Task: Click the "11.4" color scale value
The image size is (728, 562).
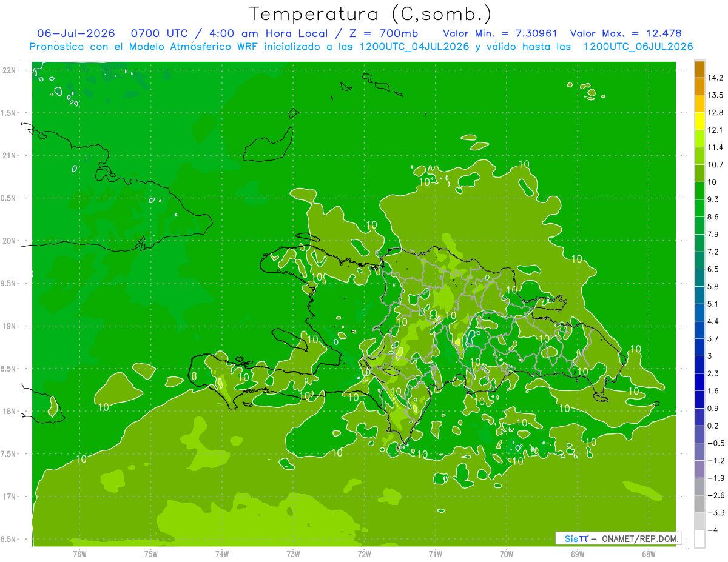Action: 715,147
